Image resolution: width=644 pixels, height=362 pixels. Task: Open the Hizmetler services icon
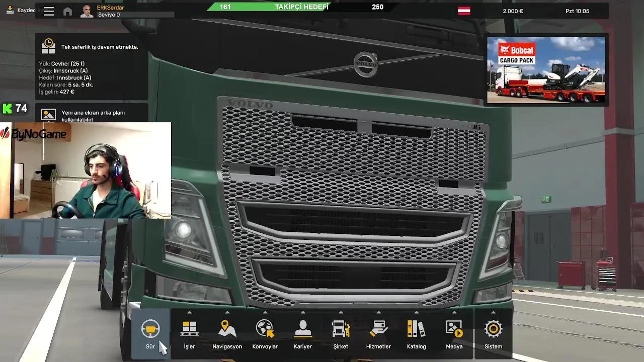pos(378,329)
